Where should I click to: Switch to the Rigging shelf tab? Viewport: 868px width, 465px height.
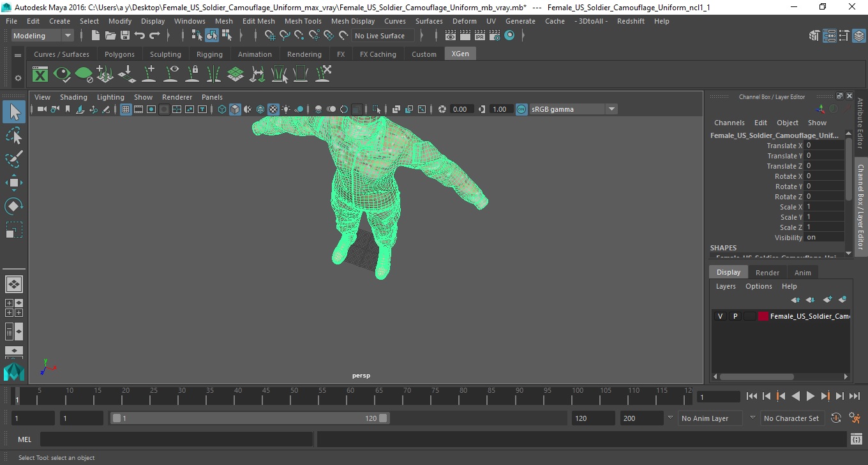click(x=209, y=54)
